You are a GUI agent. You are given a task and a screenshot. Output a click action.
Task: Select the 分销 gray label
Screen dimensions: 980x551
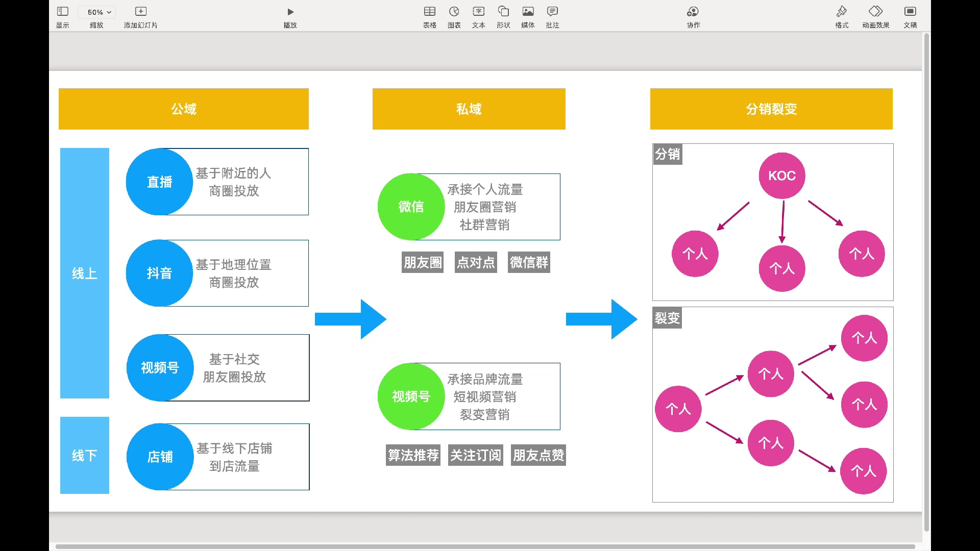(668, 154)
